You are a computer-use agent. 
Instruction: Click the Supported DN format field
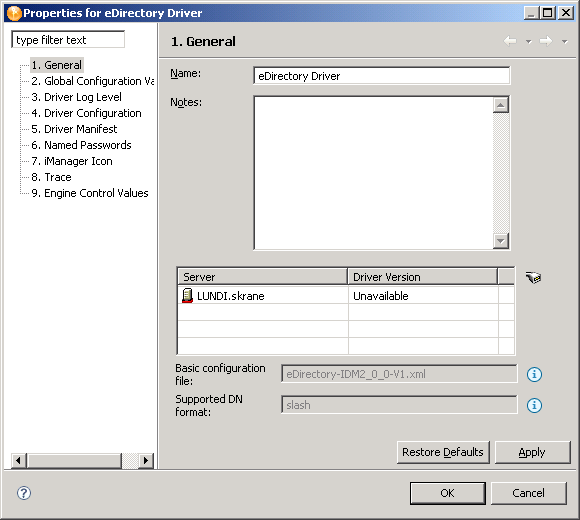pos(399,405)
